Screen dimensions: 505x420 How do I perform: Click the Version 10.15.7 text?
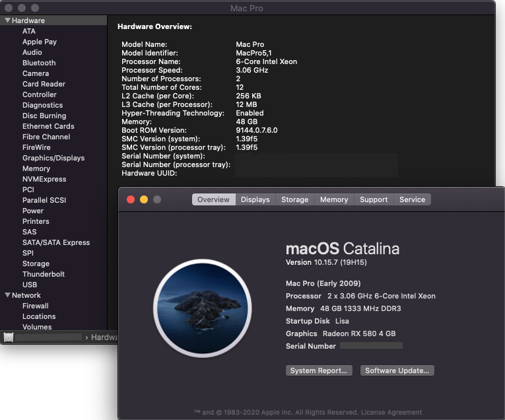326,263
